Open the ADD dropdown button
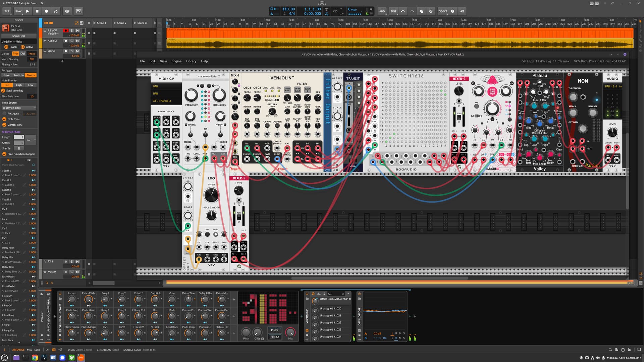The image size is (644, 362). (x=382, y=11)
